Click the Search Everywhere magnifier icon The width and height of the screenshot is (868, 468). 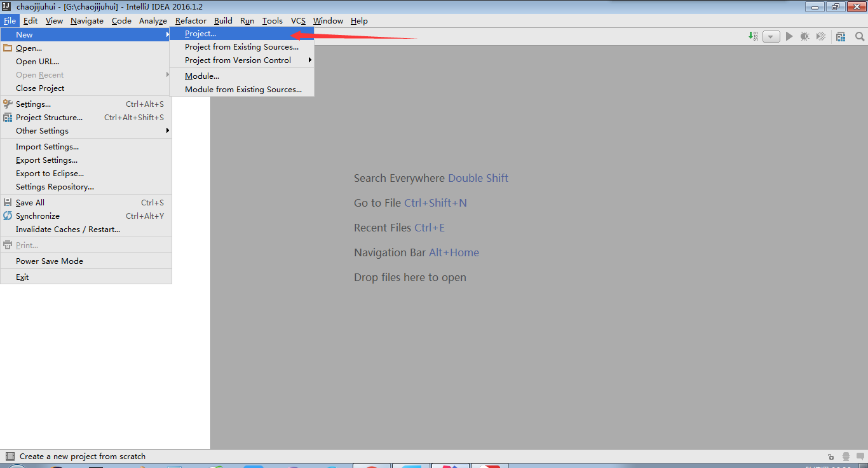[x=860, y=37]
